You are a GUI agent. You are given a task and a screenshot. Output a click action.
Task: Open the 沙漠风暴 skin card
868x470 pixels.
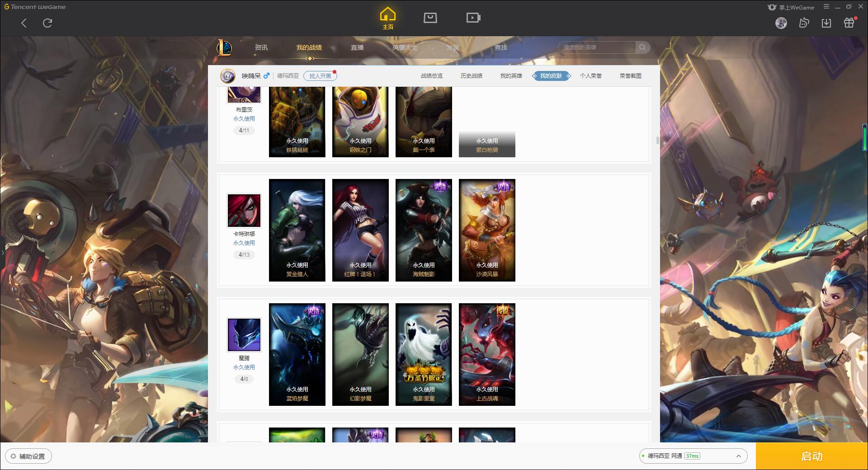tap(487, 230)
